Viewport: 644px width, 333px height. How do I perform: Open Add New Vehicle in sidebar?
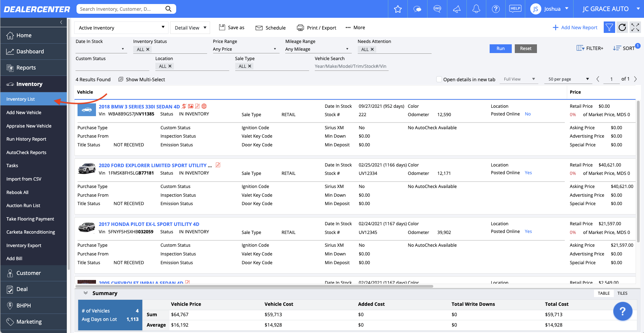coord(24,112)
